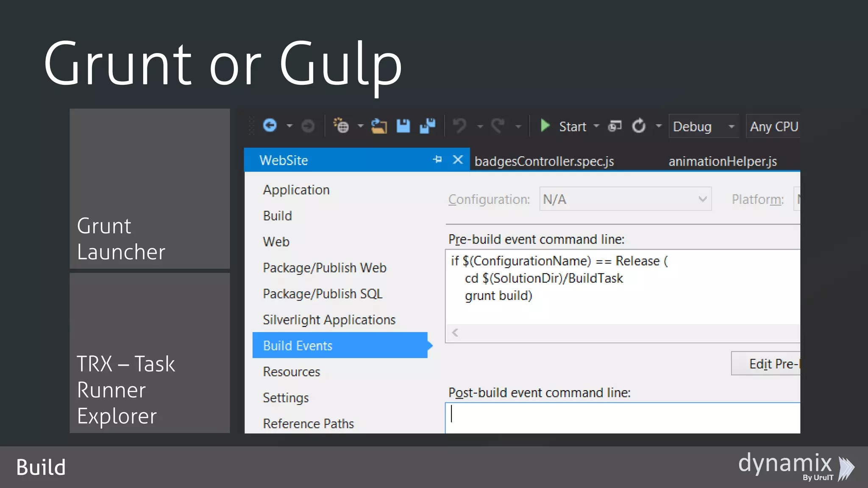Image resolution: width=868 pixels, height=488 pixels.
Task: Open the Package/Publish SQL page
Action: coord(323,294)
